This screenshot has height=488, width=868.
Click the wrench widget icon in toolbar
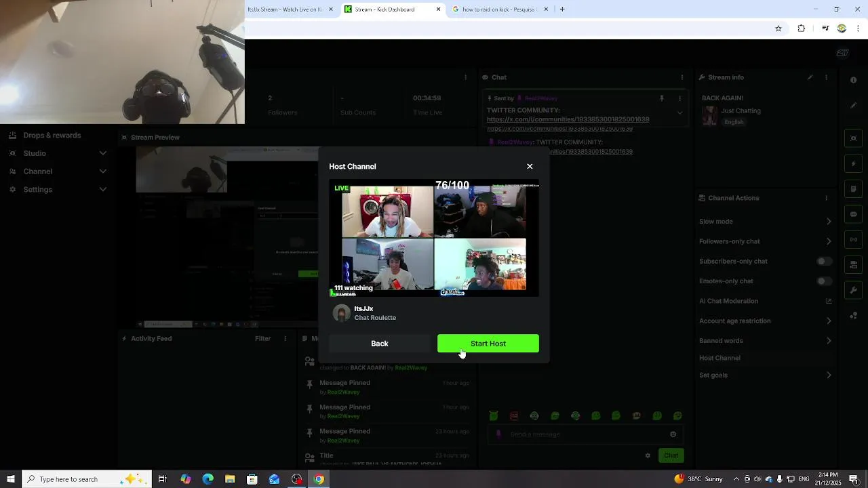pos(853,290)
